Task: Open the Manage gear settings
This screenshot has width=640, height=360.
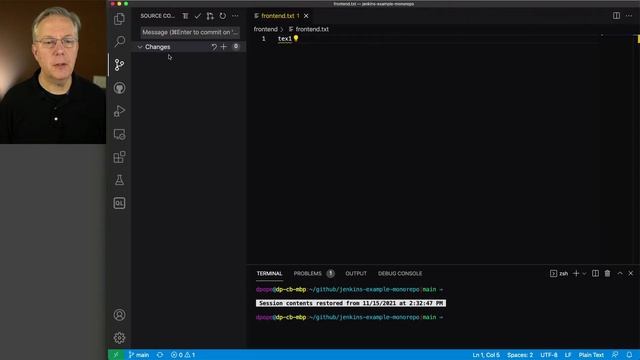Action: (x=119, y=338)
